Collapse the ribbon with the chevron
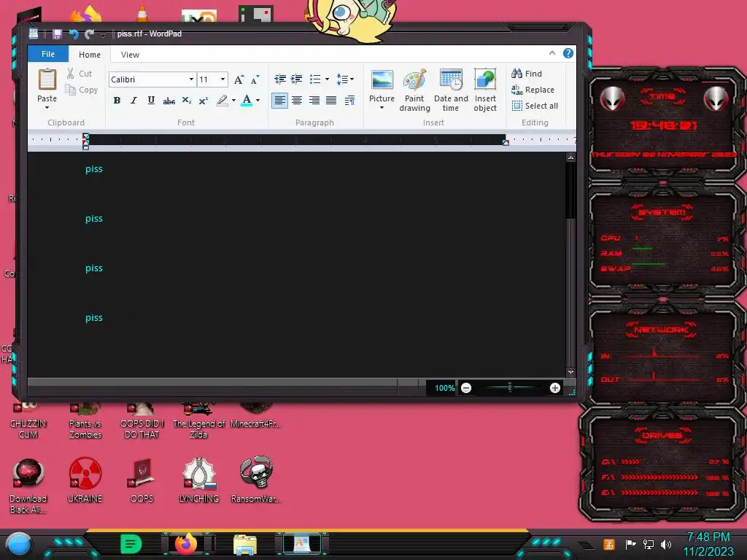Screen dimensions: 747x560 tap(552, 52)
